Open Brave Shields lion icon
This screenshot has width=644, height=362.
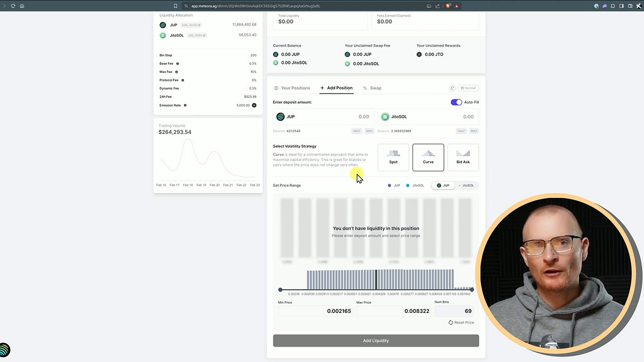tap(448, 6)
